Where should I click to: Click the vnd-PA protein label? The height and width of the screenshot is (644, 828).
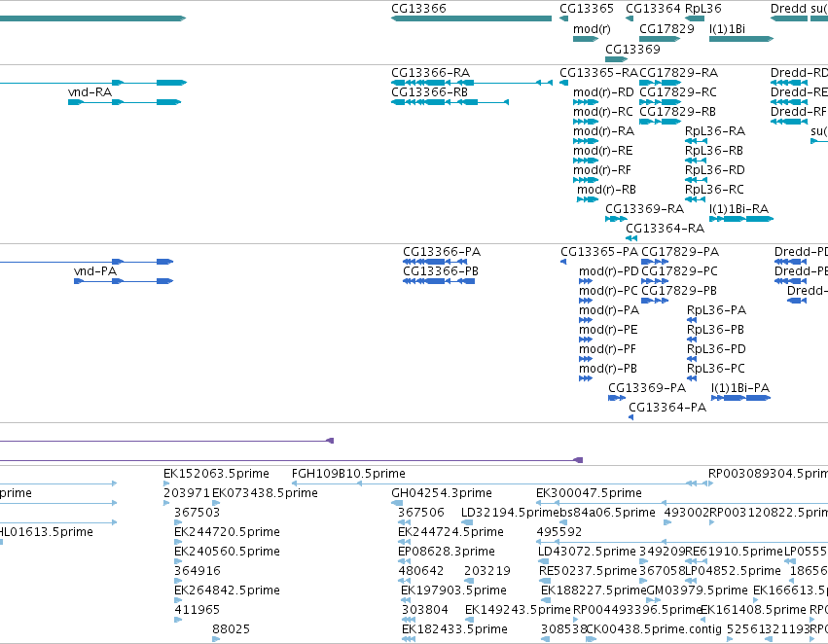point(95,271)
